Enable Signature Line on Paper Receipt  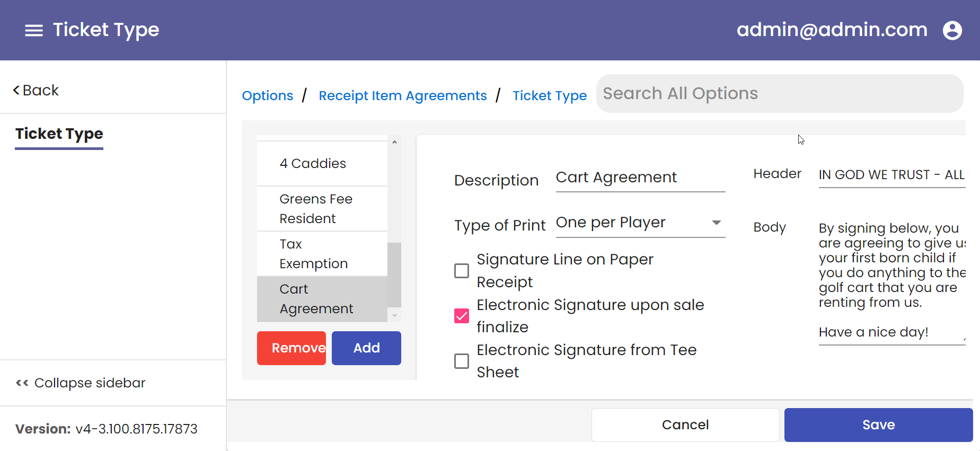(x=462, y=271)
